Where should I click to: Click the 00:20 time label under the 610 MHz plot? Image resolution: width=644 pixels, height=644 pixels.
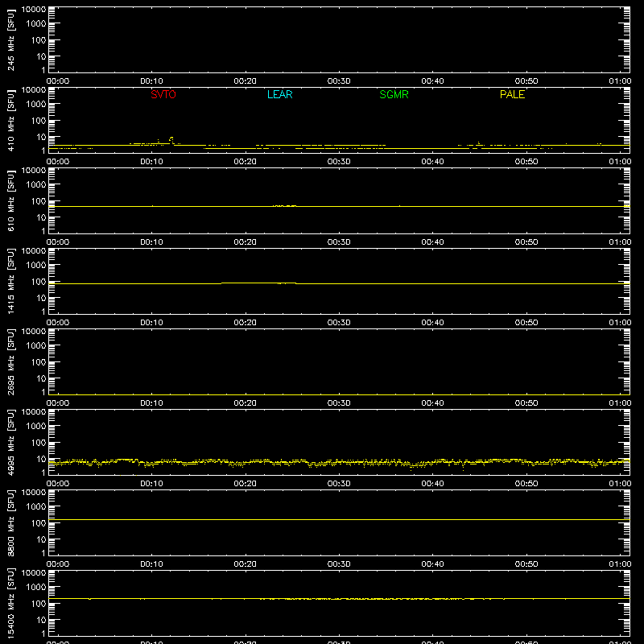(x=246, y=242)
